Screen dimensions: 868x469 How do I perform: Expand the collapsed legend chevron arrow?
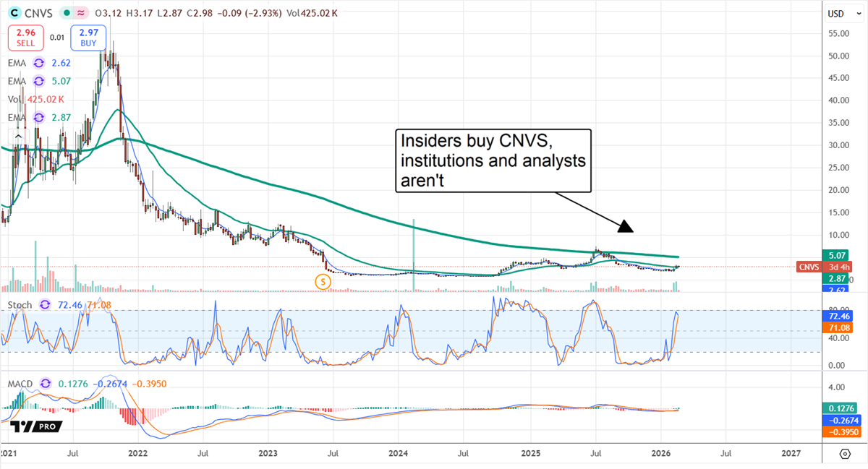tap(17, 136)
